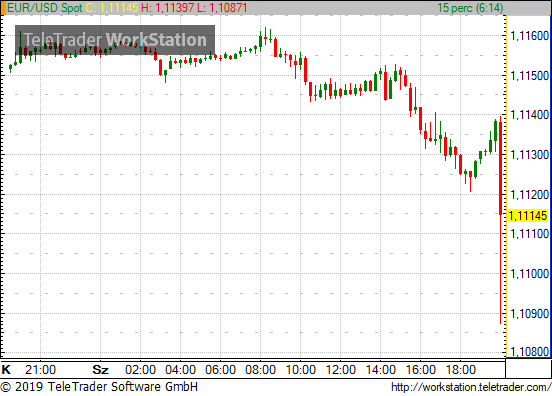The image size is (552, 396).
Task: Open the workstation.teletrader.com link
Action: (x=471, y=387)
